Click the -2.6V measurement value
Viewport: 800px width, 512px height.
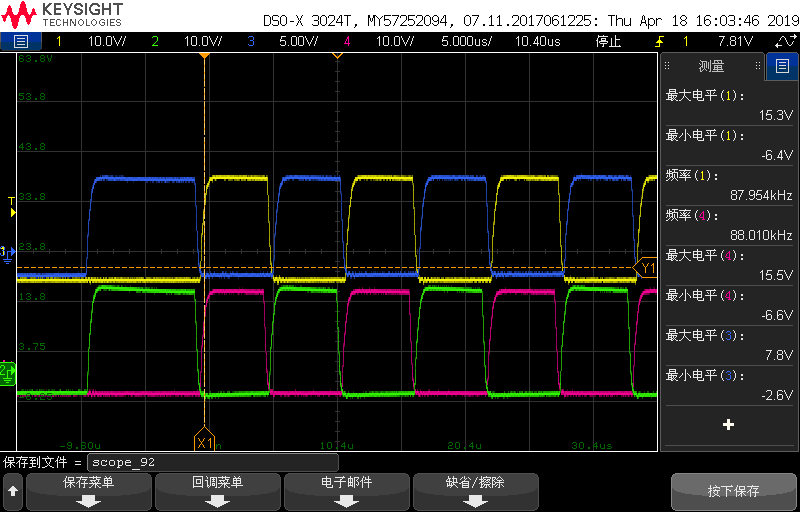tap(778, 395)
